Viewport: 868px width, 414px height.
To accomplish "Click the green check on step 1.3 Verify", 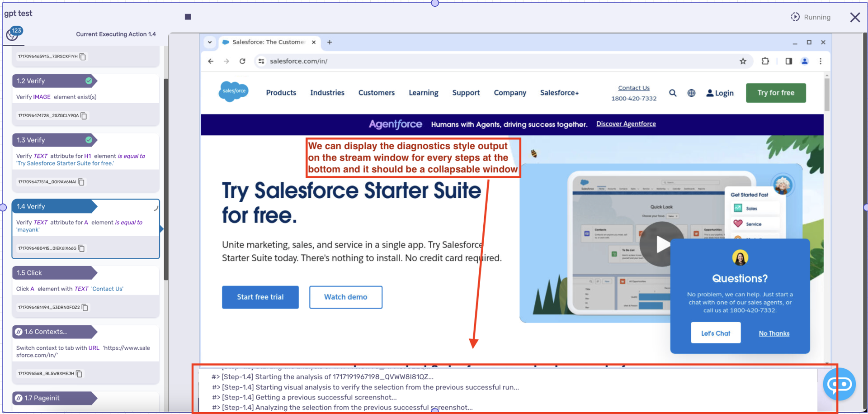I will (x=89, y=140).
